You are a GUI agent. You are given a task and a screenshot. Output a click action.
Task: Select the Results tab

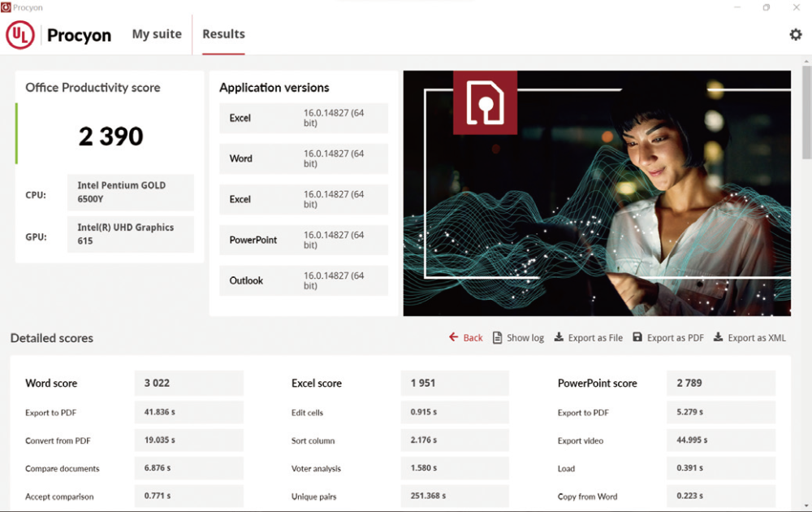tap(223, 34)
